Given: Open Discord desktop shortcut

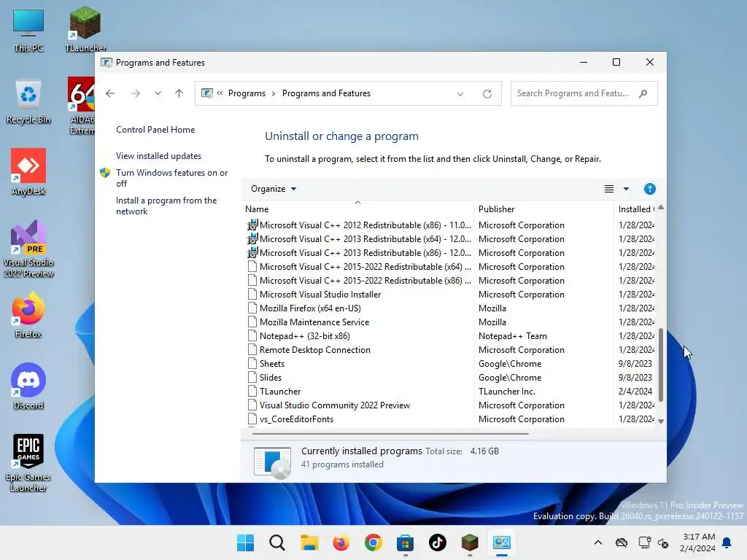Looking at the screenshot, I should pyautogui.click(x=28, y=386).
